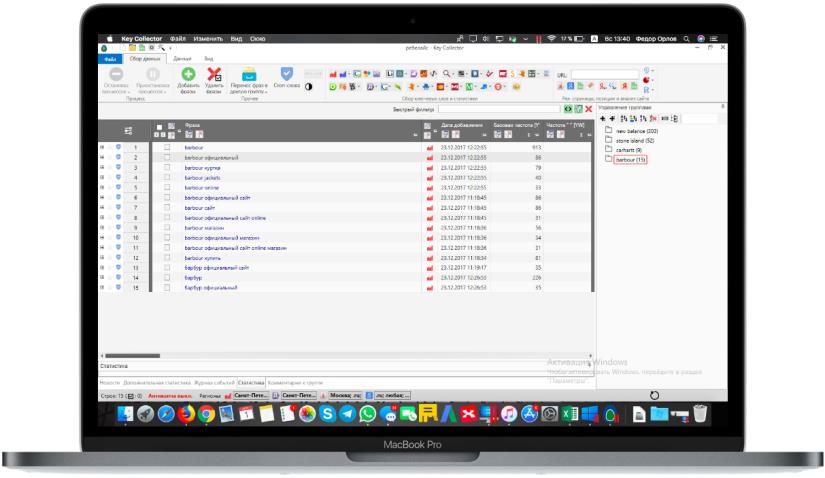This screenshot has height=478, width=825.
Task: Tick checkbox for row 'barbour jackets'
Action: [167, 177]
